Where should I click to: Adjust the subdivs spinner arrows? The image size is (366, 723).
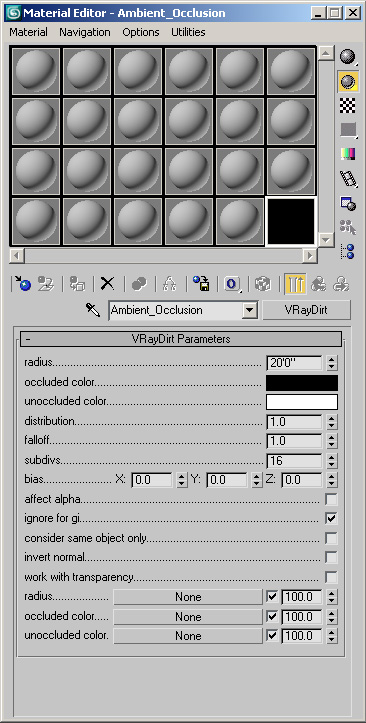tap(332, 461)
